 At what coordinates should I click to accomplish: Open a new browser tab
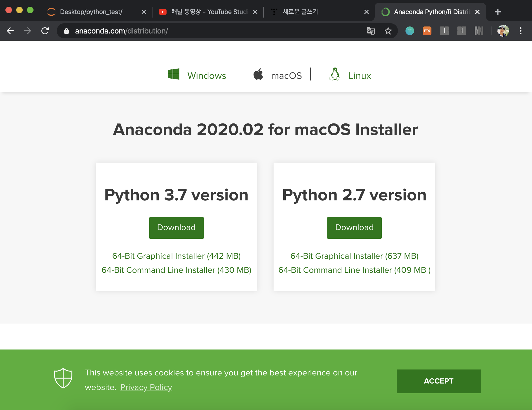click(498, 12)
